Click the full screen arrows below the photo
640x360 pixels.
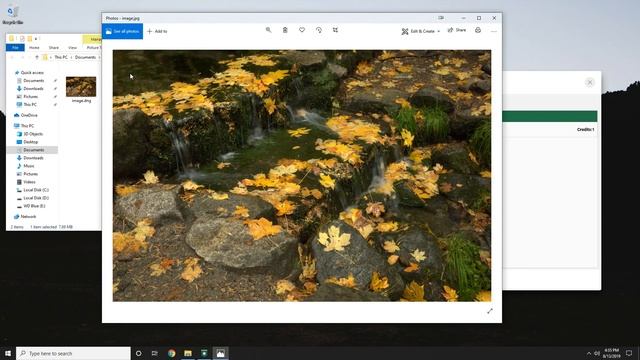(x=490, y=311)
